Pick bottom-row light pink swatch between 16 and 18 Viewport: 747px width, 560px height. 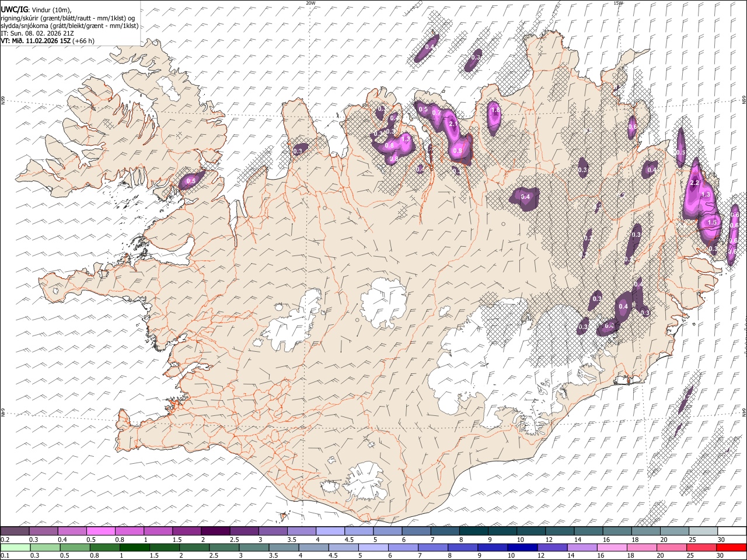pyautogui.click(x=612, y=547)
